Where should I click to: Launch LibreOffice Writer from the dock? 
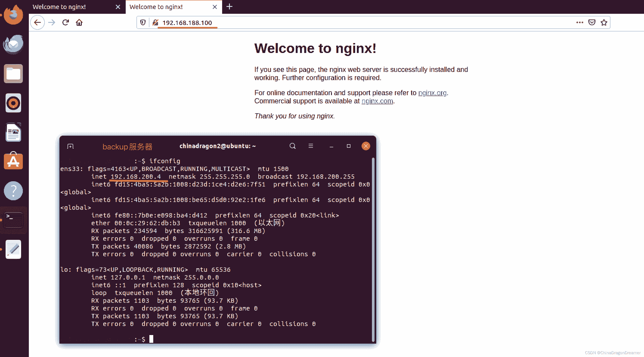point(13,132)
